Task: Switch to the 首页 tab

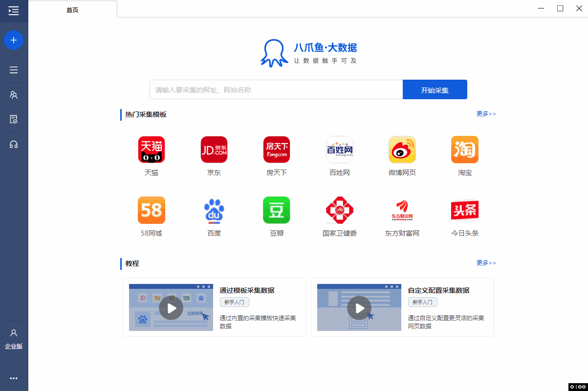Action: click(72, 10)
